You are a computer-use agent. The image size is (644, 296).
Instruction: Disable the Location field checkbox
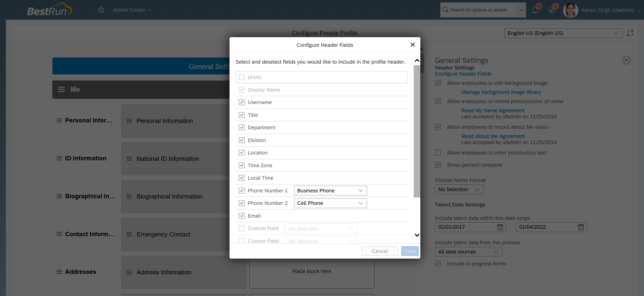tap(242, 153)
